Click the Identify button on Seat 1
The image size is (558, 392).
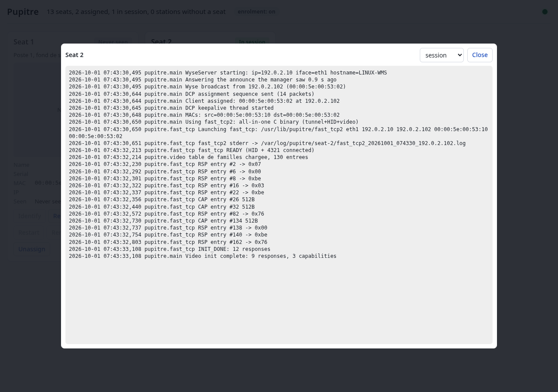pyautogui.click(x=30, y=216)
